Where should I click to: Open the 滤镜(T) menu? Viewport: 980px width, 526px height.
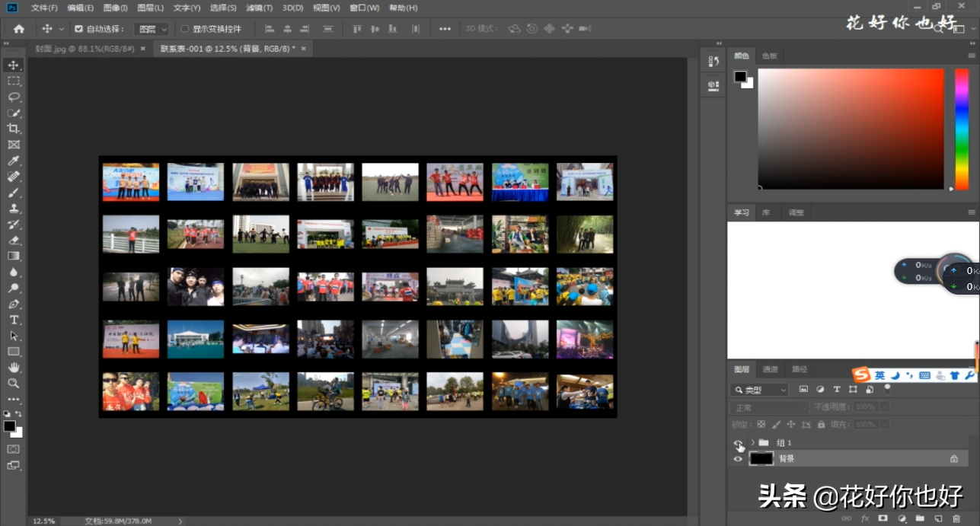(x=259, y=8)
